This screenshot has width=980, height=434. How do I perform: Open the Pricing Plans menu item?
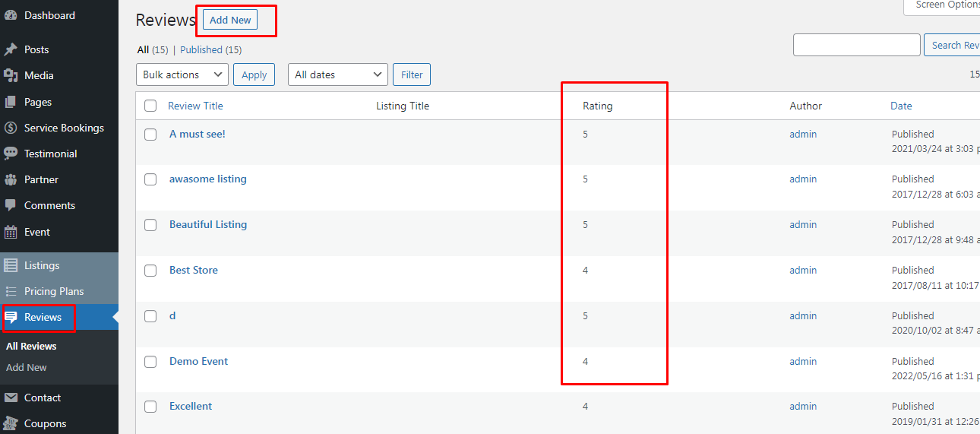click(54, 291)
